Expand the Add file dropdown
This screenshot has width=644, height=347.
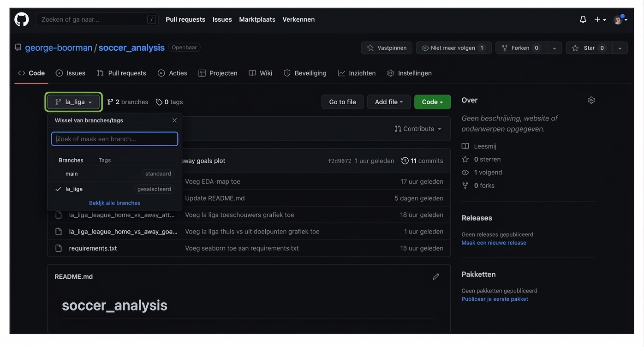(388, 102)
